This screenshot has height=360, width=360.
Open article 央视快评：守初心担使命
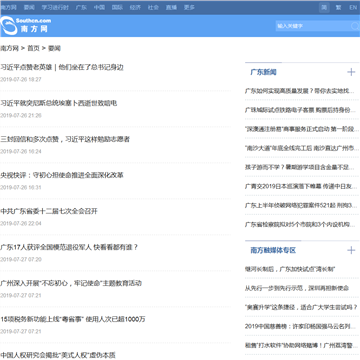tap(62, 175)
